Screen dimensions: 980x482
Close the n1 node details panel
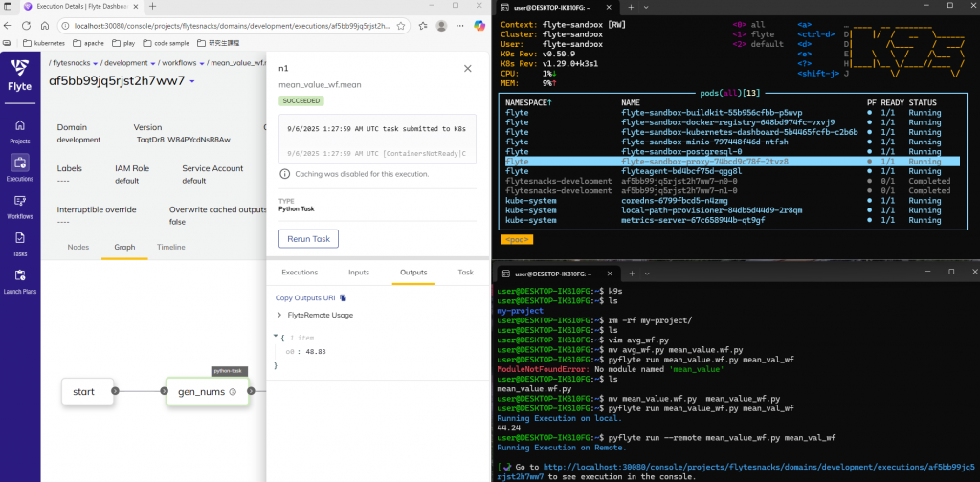[x=467, y=69]
